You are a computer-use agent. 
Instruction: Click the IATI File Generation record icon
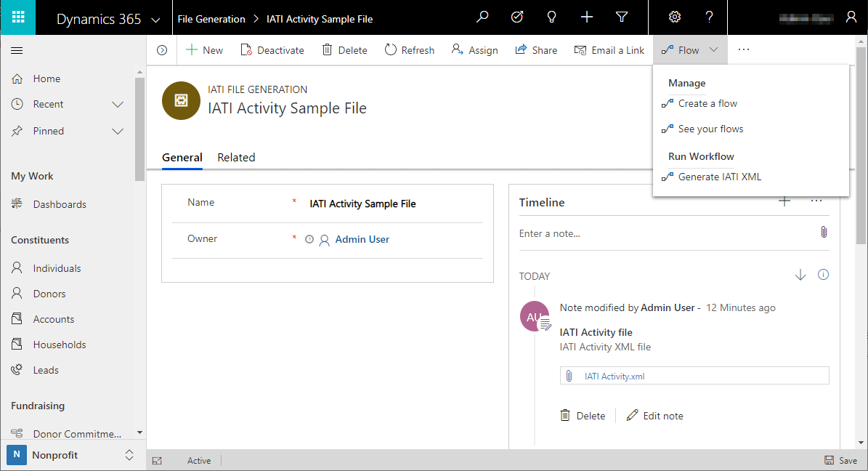tap(181, 100)
